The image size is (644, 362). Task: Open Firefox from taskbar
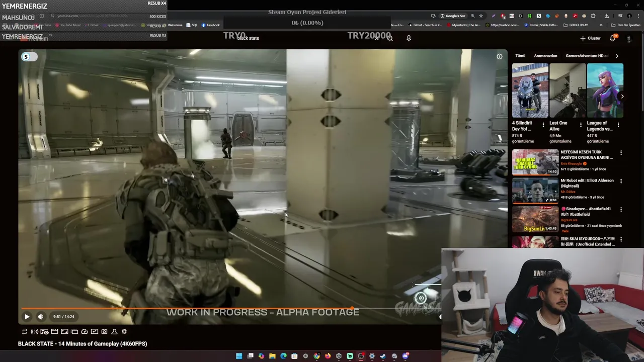[x=328, y=356]
